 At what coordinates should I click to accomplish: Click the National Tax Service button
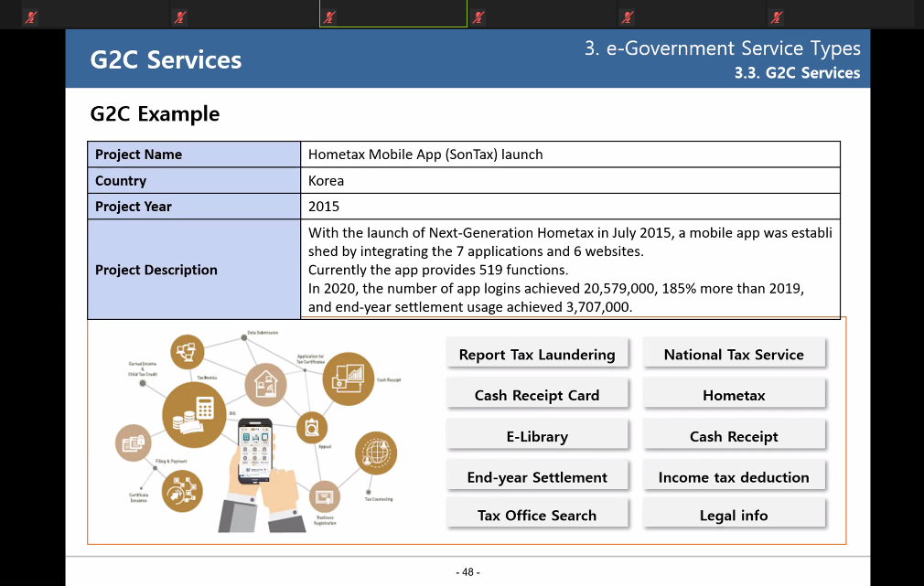(x=734, y=354)
